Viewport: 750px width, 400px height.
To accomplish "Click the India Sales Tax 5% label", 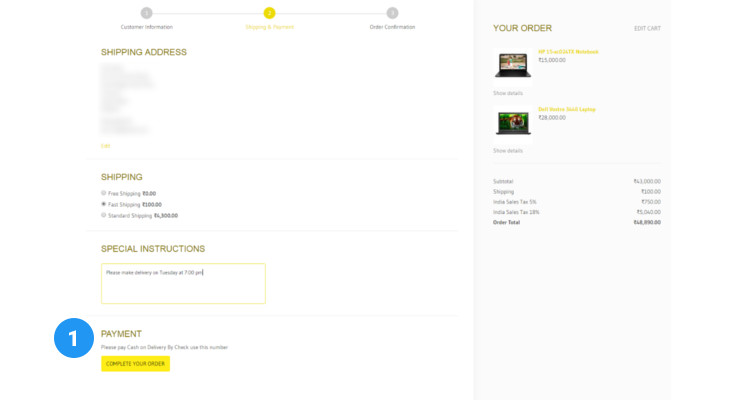I will tap(515, 202).
